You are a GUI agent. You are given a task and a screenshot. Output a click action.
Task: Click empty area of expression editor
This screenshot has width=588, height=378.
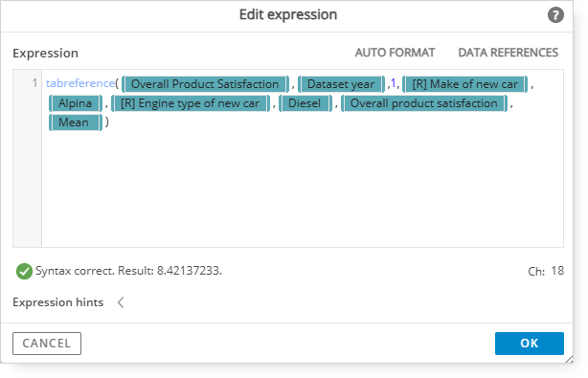303,188
